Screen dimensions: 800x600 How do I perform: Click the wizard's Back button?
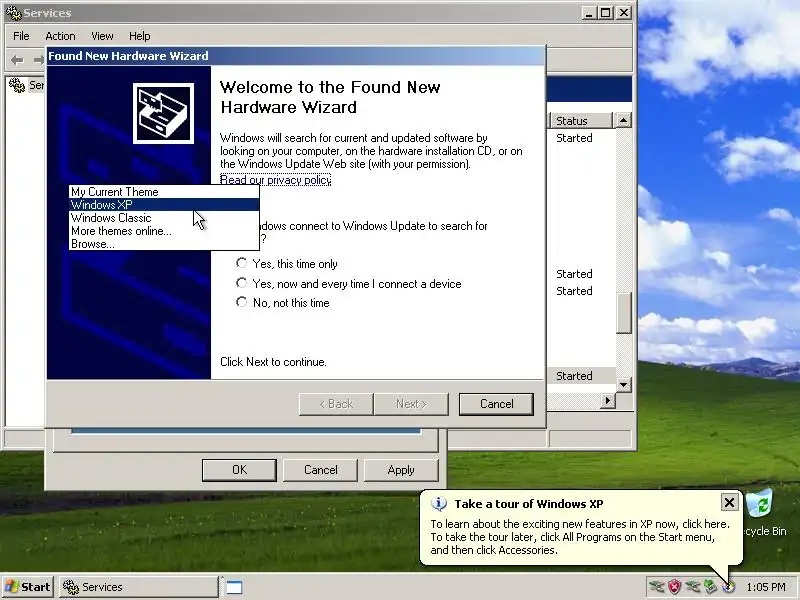(336, 404)
